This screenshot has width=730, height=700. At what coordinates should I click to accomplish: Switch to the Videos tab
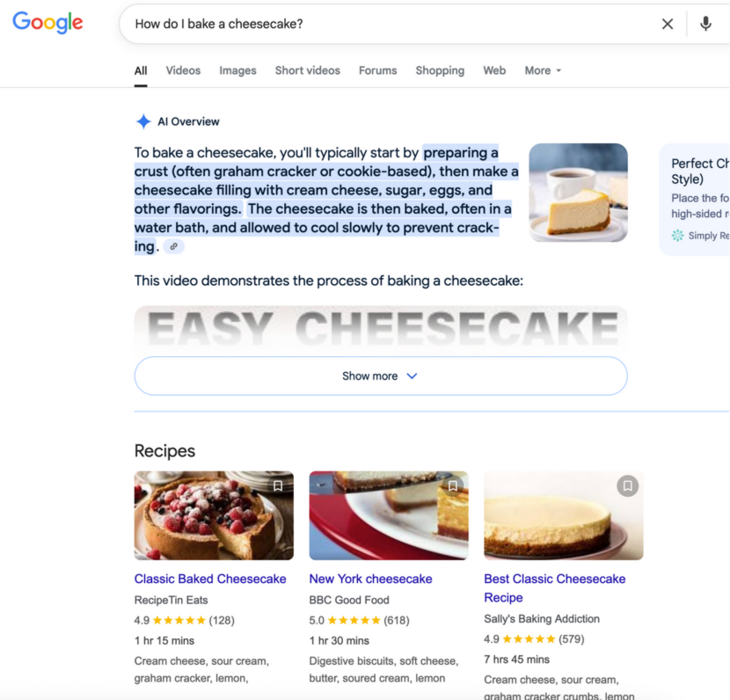pos(182,70)
